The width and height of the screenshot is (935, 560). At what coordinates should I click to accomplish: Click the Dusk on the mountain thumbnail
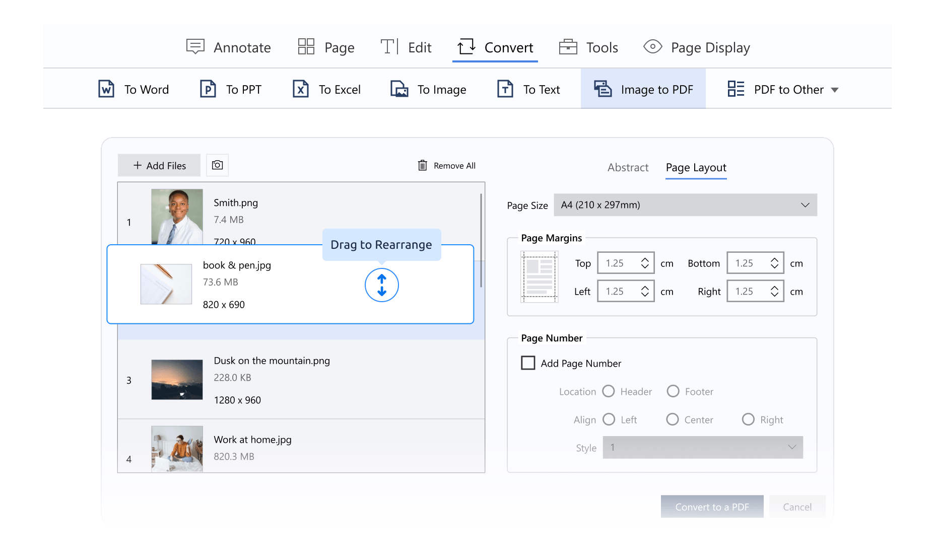[177, 380]
